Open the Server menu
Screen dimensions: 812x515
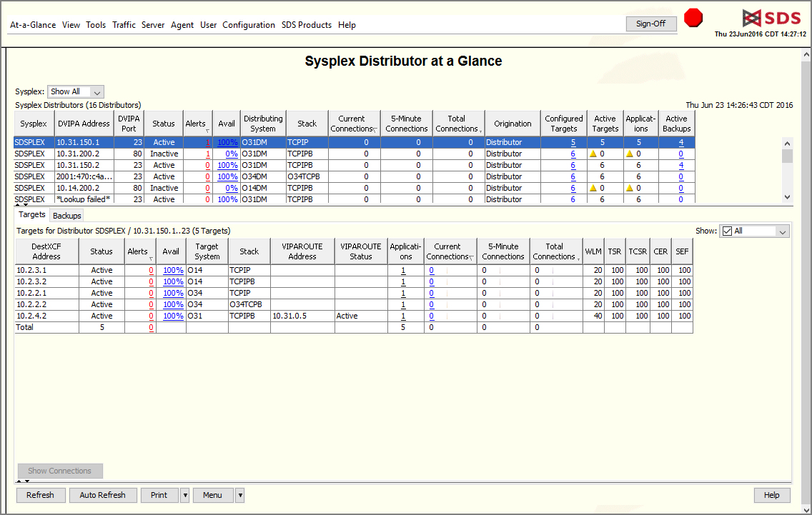point(153,25)
